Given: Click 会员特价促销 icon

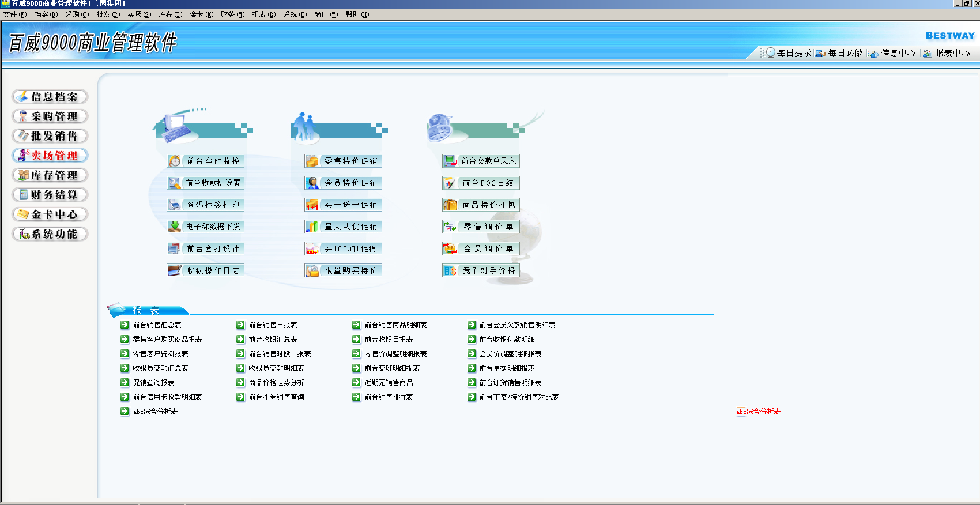Looking at the screenshot, I should (x=312, y=183).
